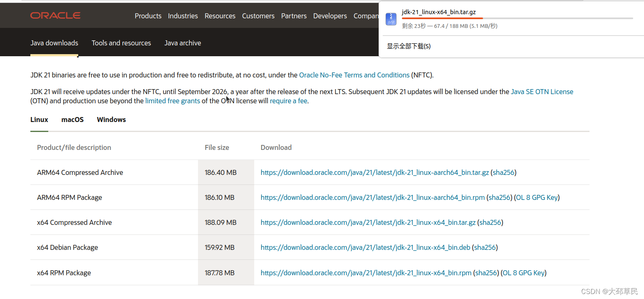
Task: Follow the require a fee link
Action: pyautogui.click(x=288, y=101)
